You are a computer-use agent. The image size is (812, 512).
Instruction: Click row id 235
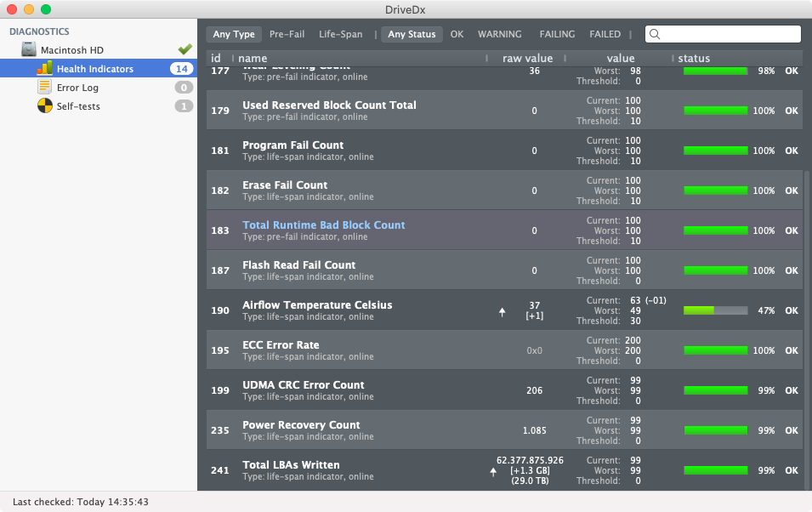(220, 430)
